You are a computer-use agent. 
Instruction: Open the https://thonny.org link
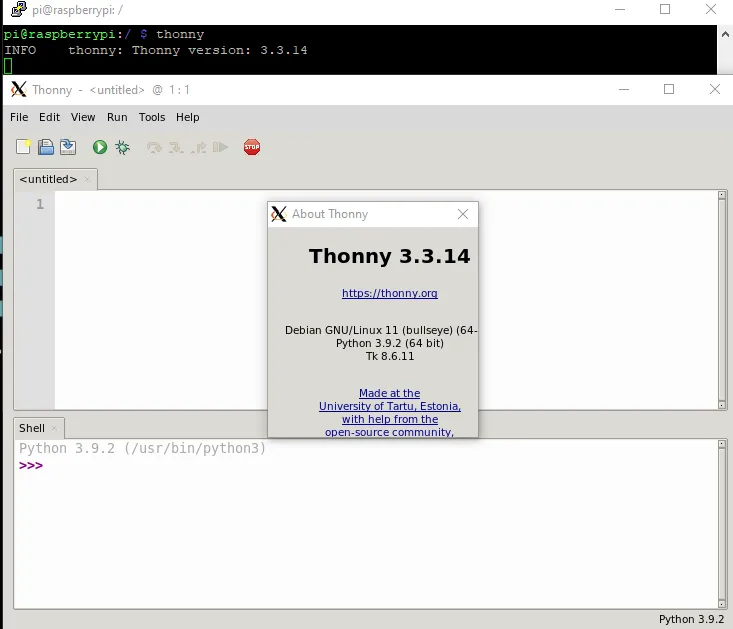point(389,293)
